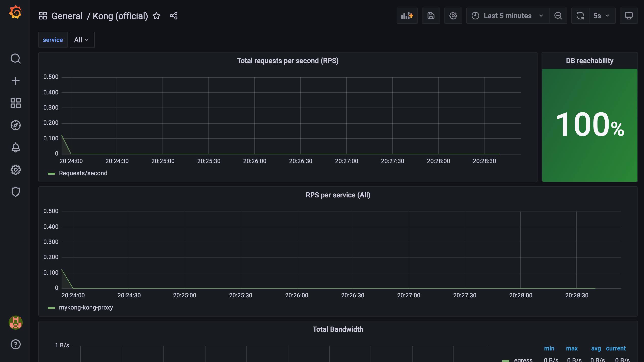Expand the service All dropdown

coord(82,40)
